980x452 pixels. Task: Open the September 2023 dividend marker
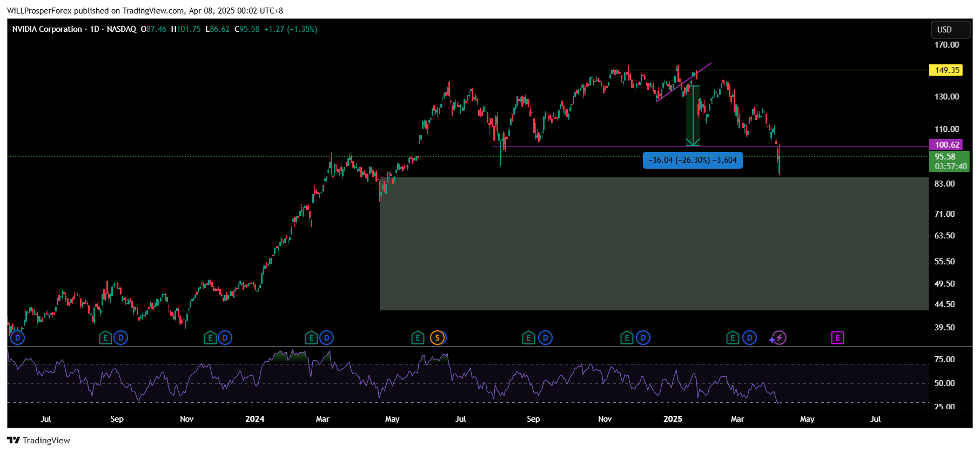pos(120,338)
